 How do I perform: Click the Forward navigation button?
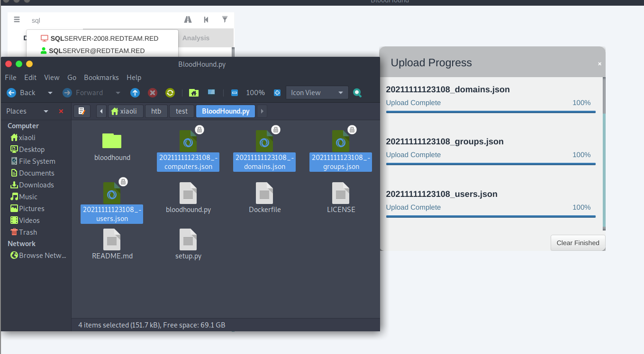(x=83, y=93)
